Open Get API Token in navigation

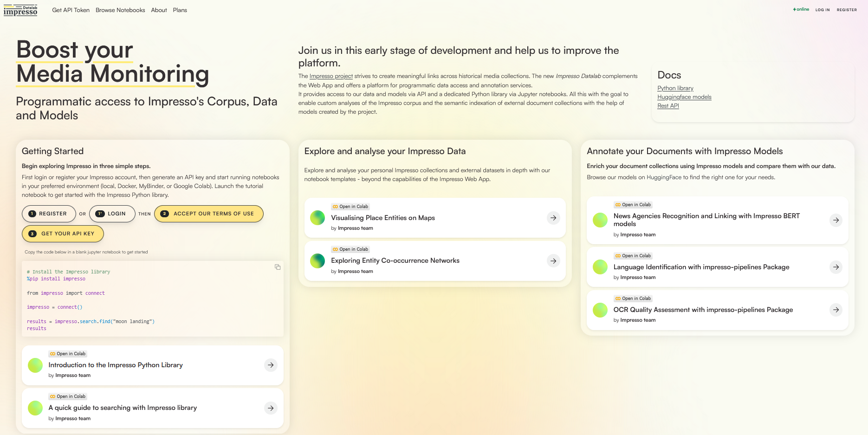[x=71, y=10]
